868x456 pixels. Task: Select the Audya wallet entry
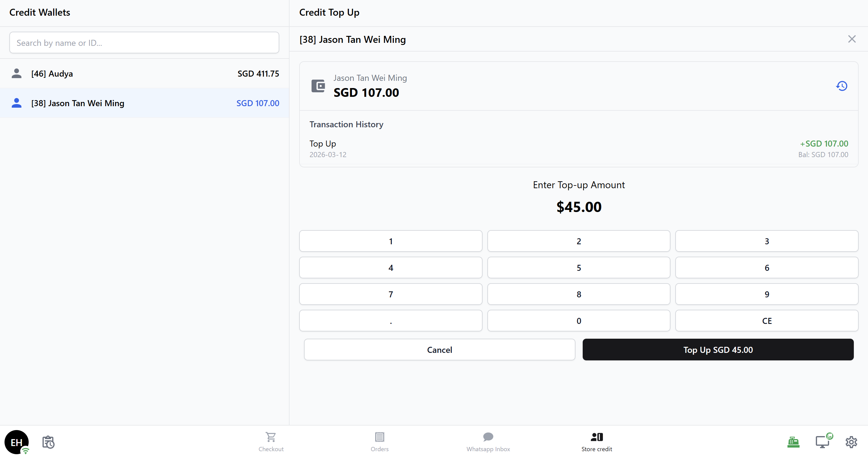pos(144,74)
